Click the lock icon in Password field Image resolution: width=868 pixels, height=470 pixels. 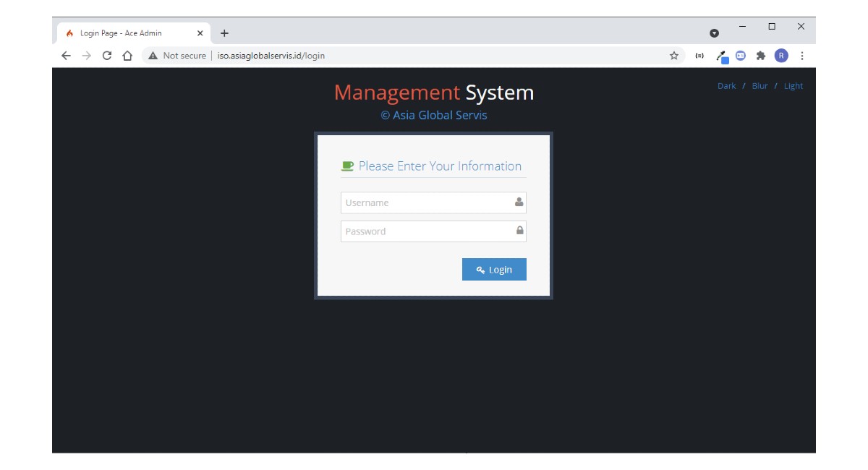pyautogui.click(x=519, y=231)
